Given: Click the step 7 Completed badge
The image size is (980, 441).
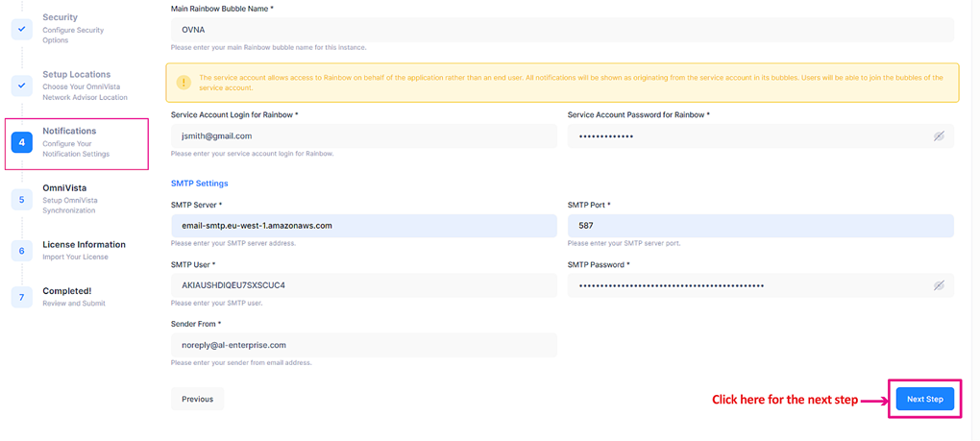Looking at the screenshot, I should point(21,297).
